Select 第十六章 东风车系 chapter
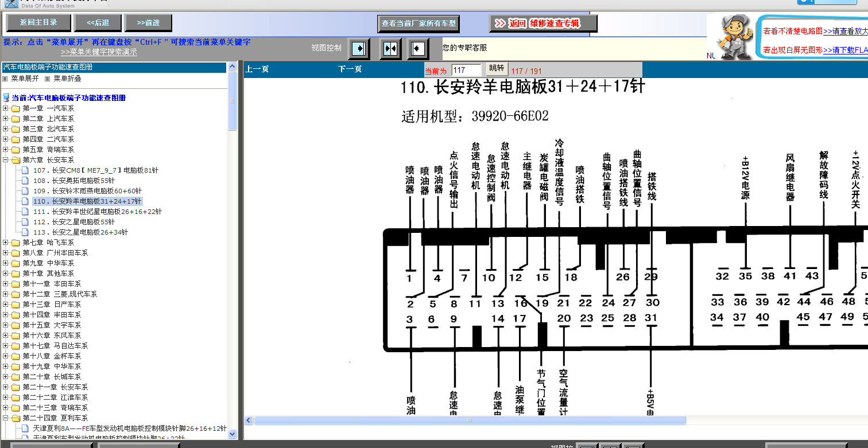The image size is (868, 448). [52, 336]
